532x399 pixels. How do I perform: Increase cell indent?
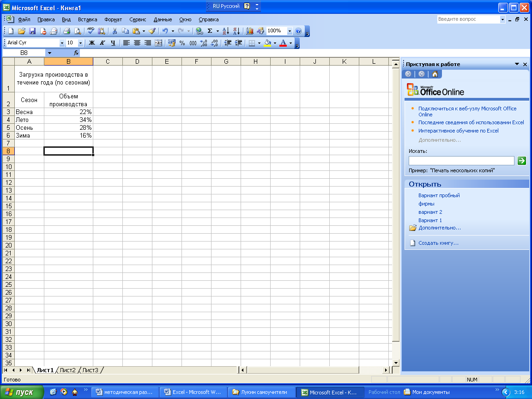[238, 43]
